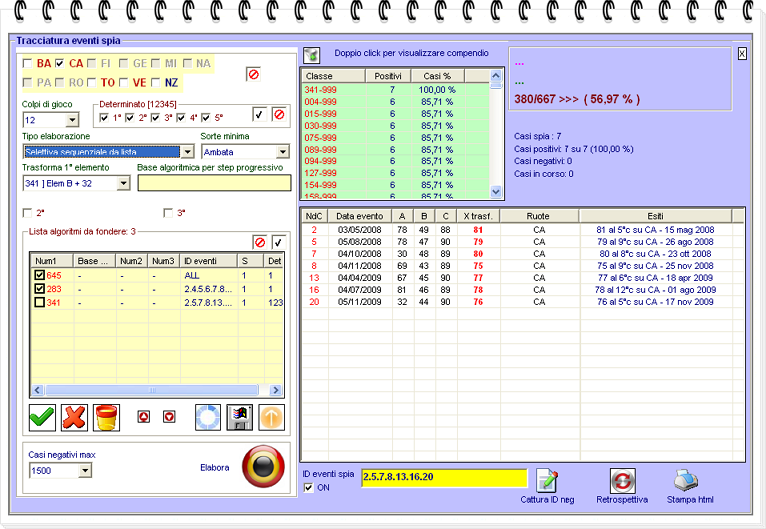Click the Data evento column header
Image resolution: width=766 pixels, height=529 pixels.
360,215
